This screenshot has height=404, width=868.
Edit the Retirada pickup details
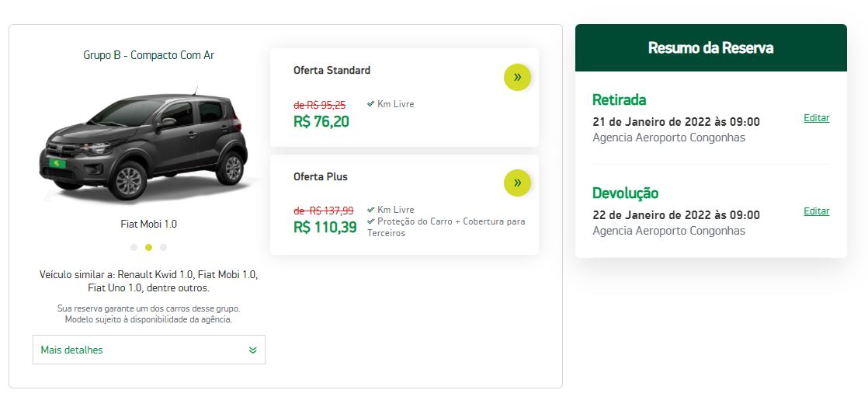(x=816, y=118)
